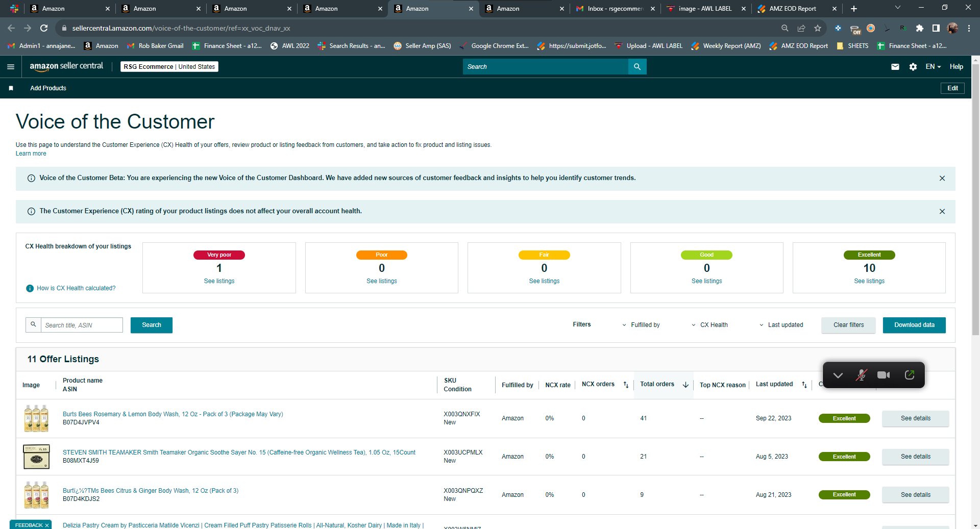Open the SHEETS bookmark folder

pos(852,46)
